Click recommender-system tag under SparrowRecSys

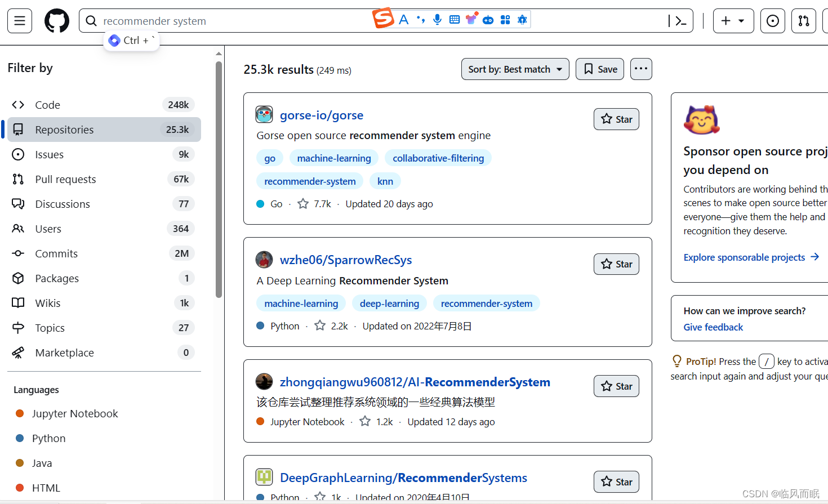pyautogui.click(x=487, y=304)
